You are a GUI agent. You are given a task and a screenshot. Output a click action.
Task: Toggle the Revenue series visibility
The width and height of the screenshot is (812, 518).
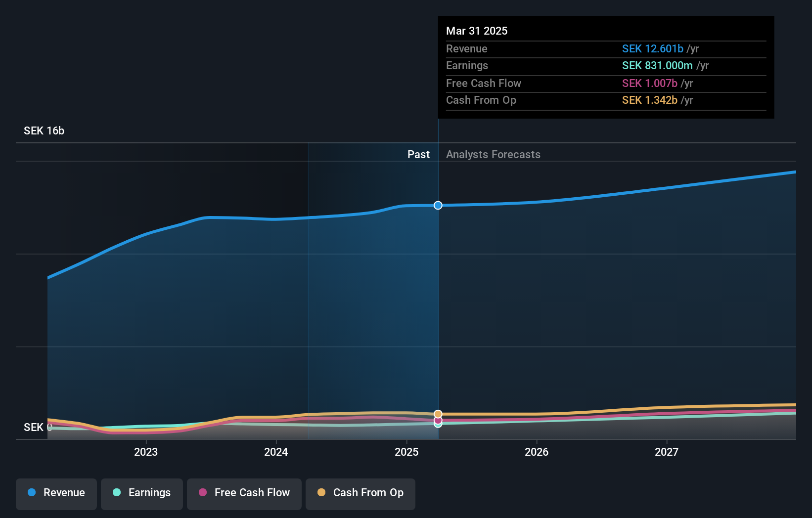pos(56,493)
